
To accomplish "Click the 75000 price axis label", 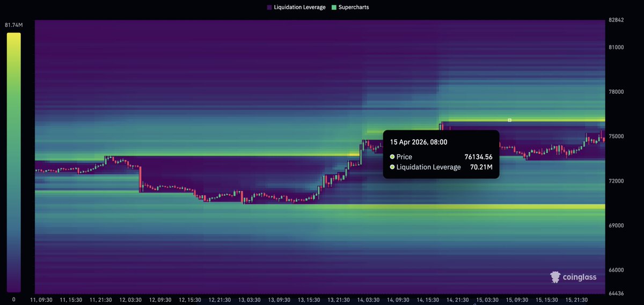I will [616, 136].
